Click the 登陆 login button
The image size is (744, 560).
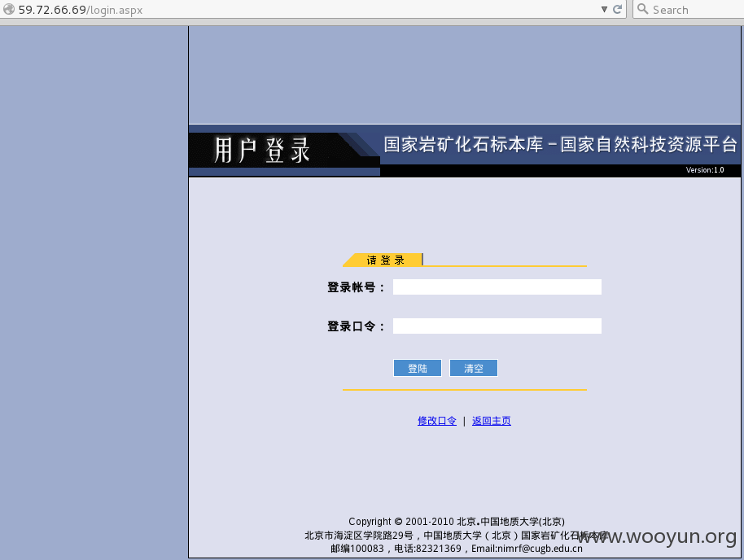coord(417,368)
